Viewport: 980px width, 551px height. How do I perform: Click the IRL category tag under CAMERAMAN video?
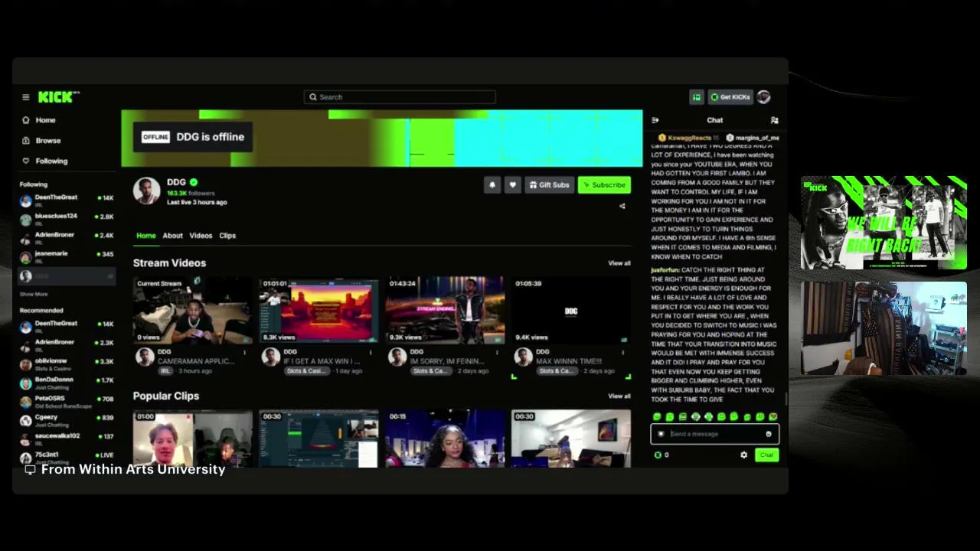[x=165, y=371]
